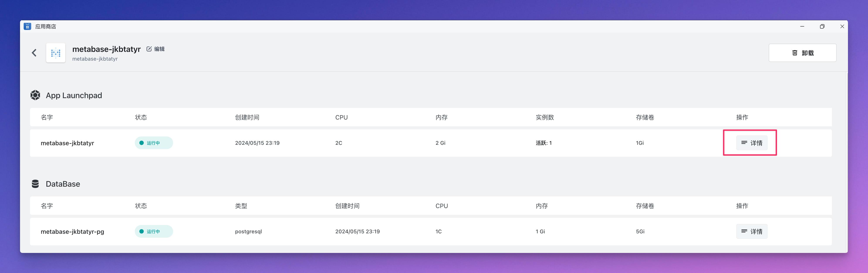Click the 存储卷 column header
868x273 pixels.
pos(645,117)
